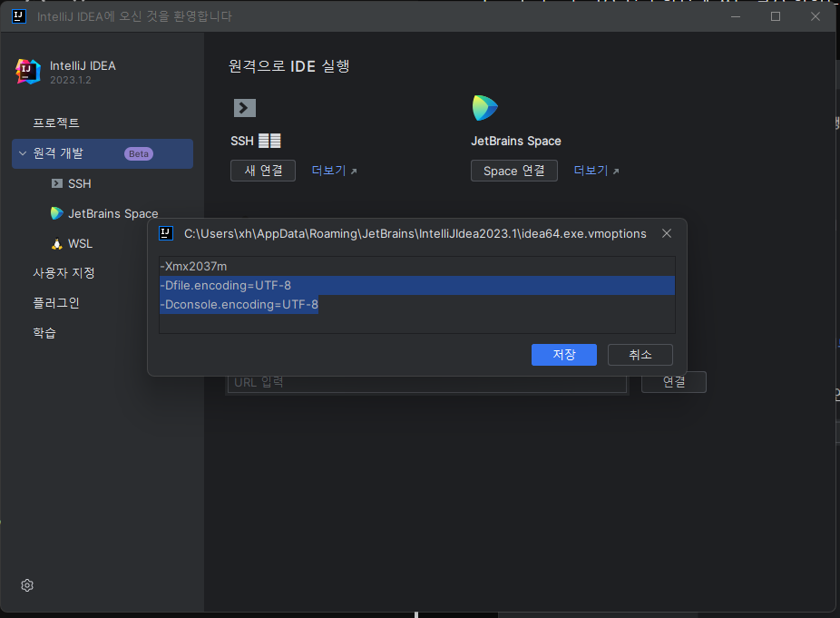The image size is (840, 618).
Task: Click the Beta badge next to 원격 개발
Action: pos(139,154)
